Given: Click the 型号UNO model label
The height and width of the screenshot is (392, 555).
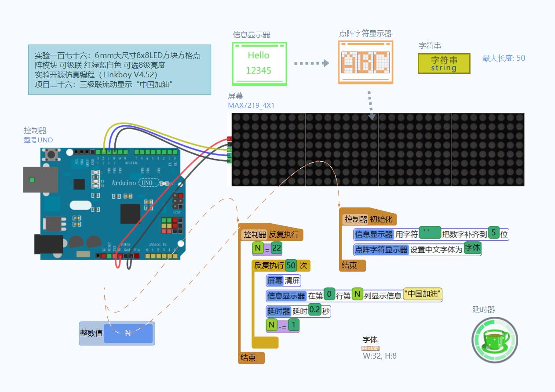Looking at the screenshot, I should click(x=38, y=140).
